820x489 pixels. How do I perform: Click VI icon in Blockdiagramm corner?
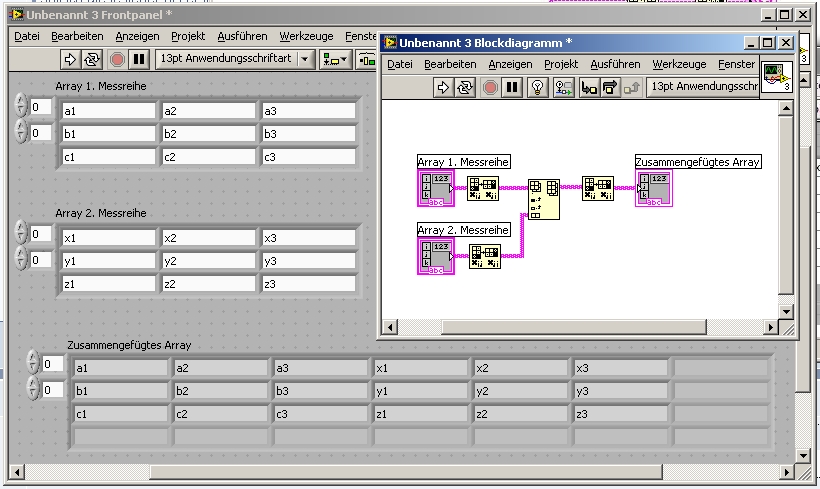pyautogui.click(x=777, y=77)
